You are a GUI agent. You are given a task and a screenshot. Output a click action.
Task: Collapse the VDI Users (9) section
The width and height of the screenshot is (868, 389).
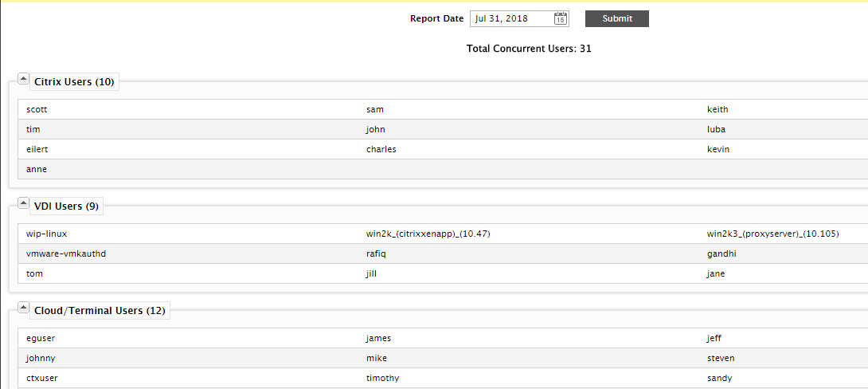click(x=23, y=202)
